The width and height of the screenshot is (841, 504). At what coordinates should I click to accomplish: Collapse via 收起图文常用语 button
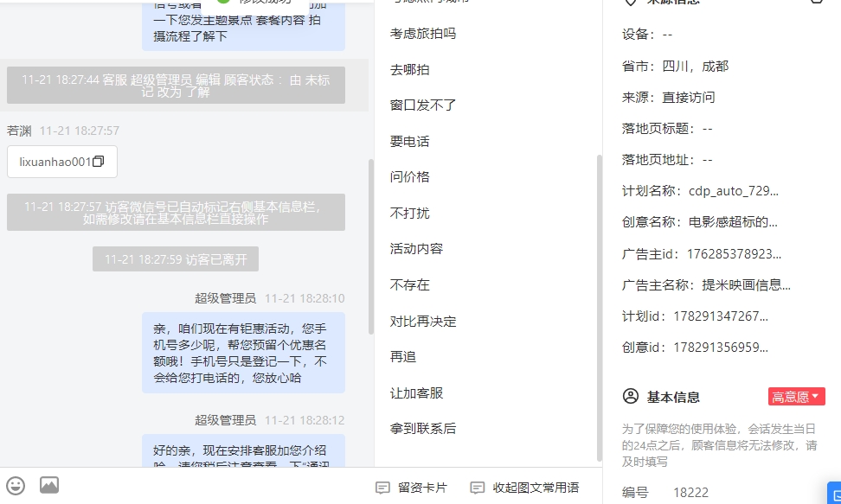pyautogui.click(x=524, y=488)
